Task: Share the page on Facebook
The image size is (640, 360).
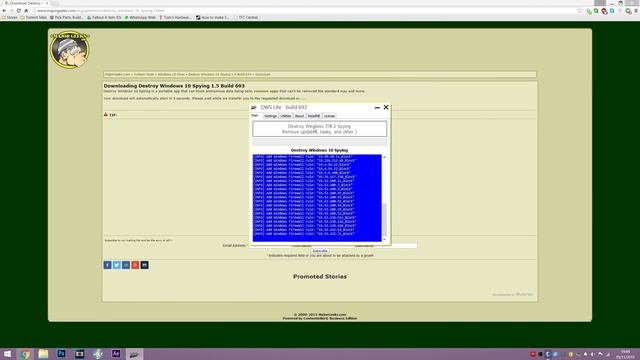Action: coord(107,265)
